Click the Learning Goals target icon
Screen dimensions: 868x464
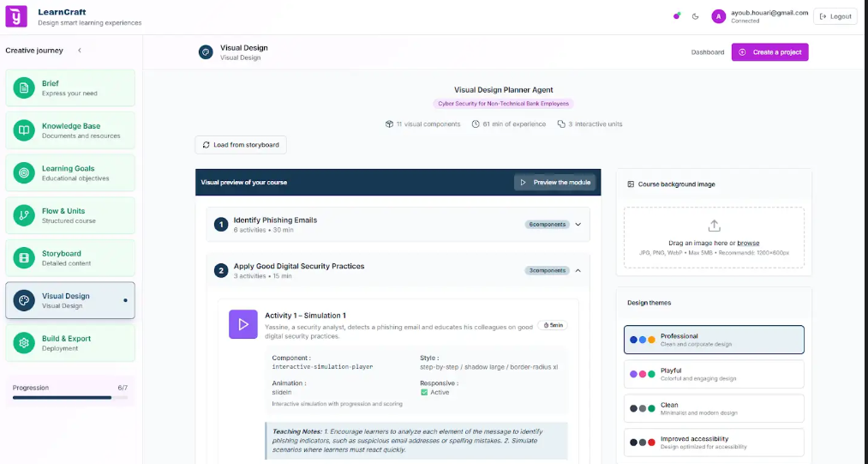click(24, 173)
